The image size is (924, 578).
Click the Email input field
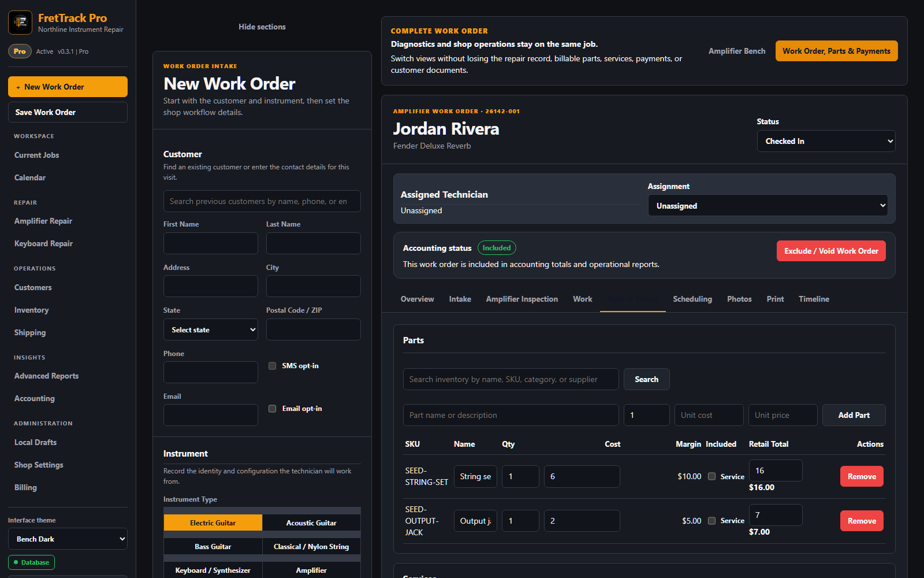[211, 415]
